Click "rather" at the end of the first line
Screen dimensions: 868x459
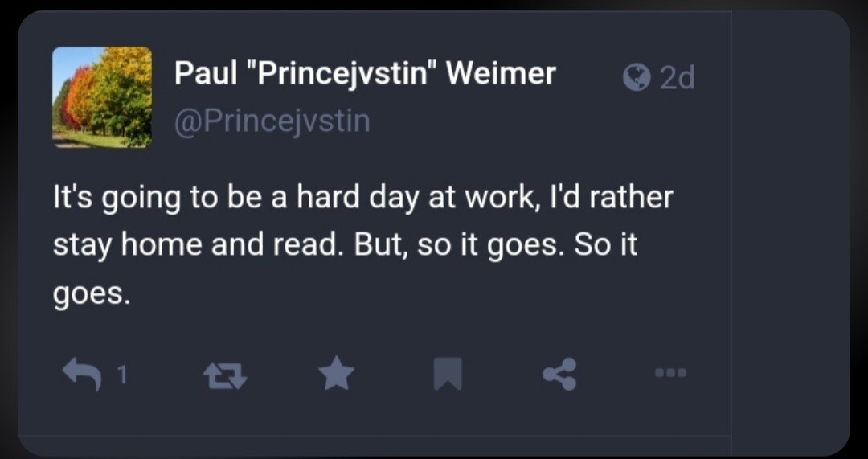629,198
